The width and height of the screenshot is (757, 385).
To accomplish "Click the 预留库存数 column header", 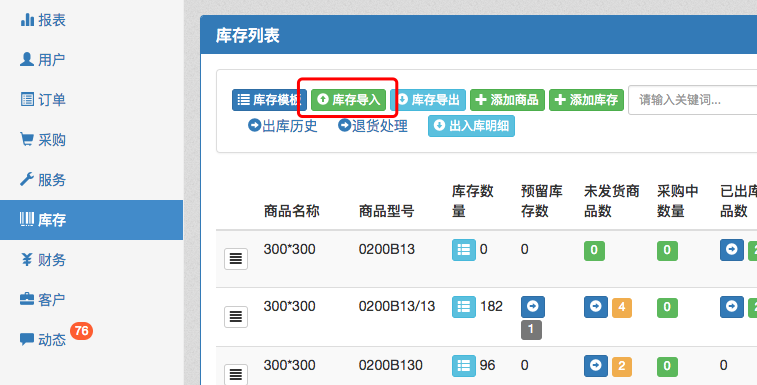I will (x=542, y=201).
